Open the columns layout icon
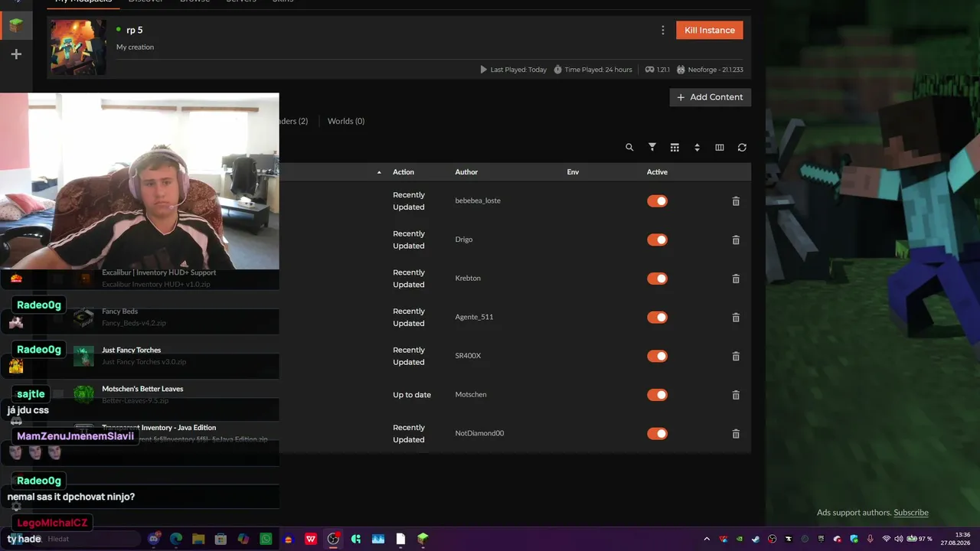The width and height of the screenshot is (980, 551). [x=720, y=148]
